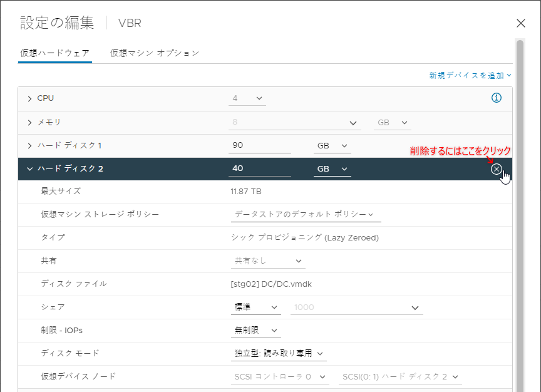Click the ディスク ファイル label

tap(74, 284)
